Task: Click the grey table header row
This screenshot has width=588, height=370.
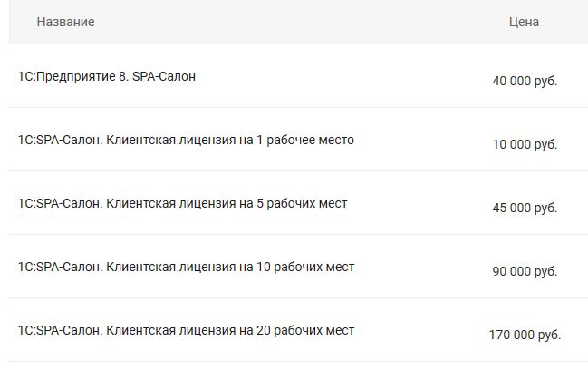Action: click(x=299, y=22)
